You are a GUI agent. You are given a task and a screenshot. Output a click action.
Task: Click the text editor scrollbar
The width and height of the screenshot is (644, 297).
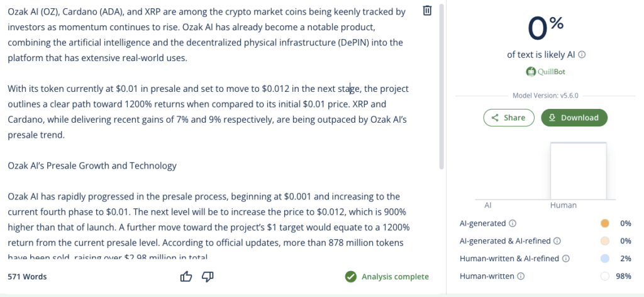[x=441, y=88]
